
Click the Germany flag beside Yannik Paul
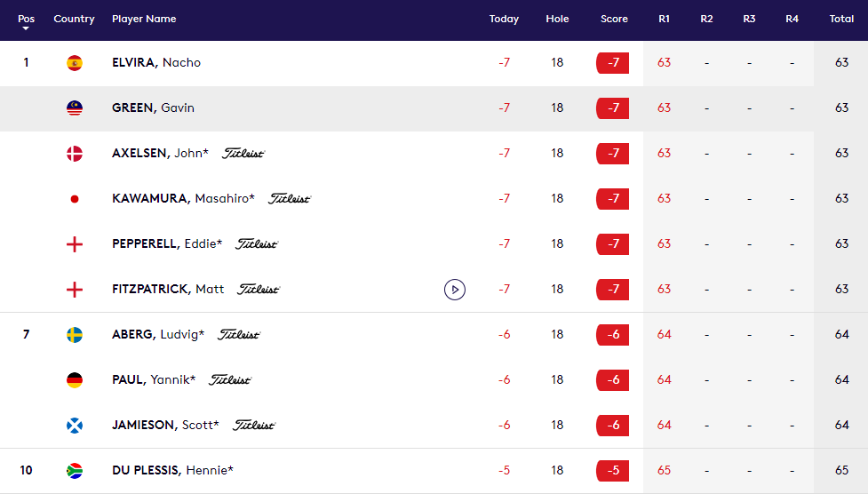pyautogui.click(x=75, y=380)
